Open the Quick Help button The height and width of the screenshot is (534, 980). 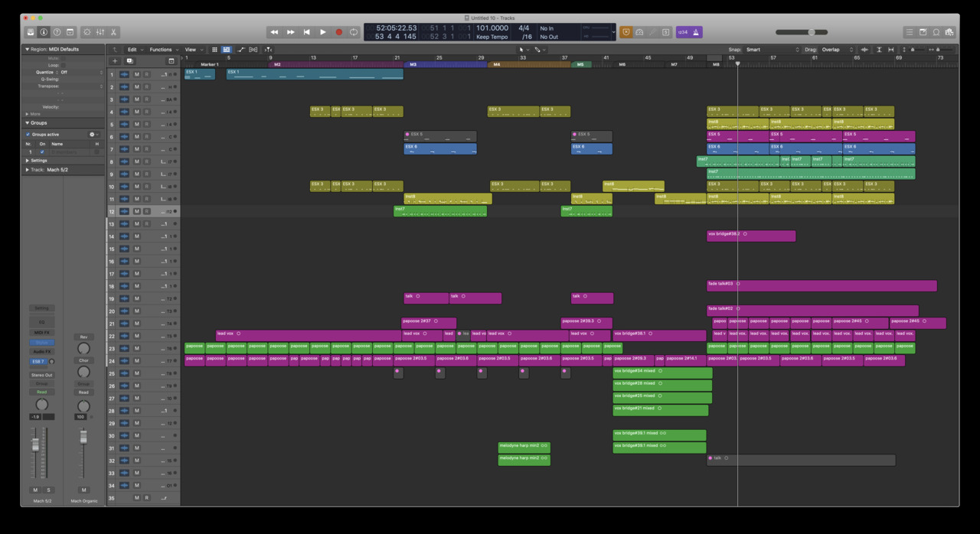pos(57,32)
